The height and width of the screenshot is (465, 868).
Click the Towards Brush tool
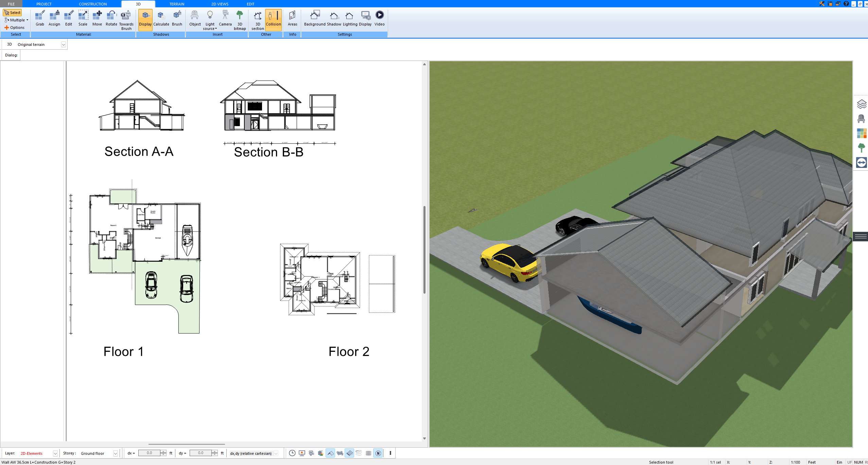126,20
